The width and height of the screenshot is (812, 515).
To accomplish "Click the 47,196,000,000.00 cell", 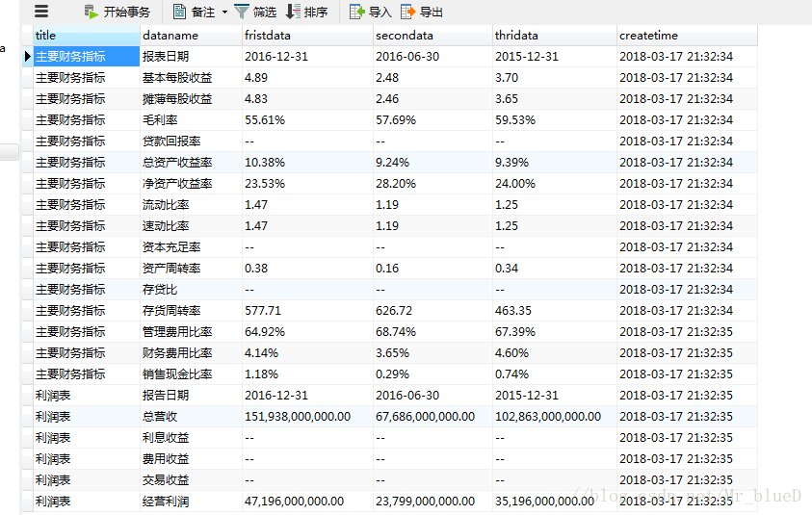I will click(307, 502).
